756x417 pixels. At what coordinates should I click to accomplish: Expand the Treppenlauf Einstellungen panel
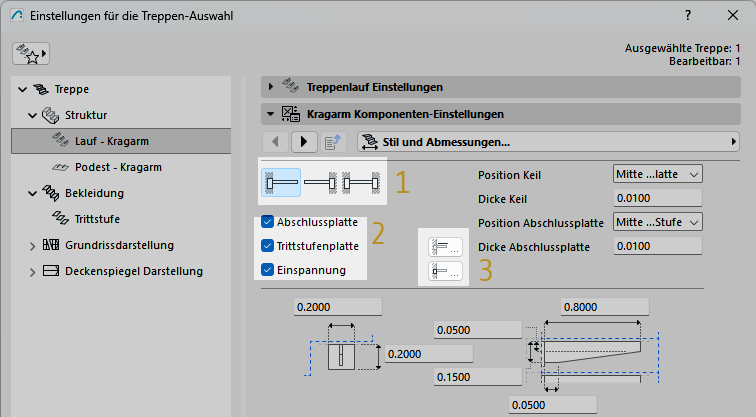[270, 87]
